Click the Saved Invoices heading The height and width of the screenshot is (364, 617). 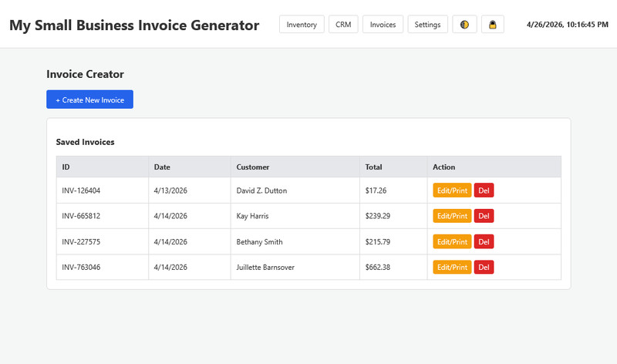85,142
